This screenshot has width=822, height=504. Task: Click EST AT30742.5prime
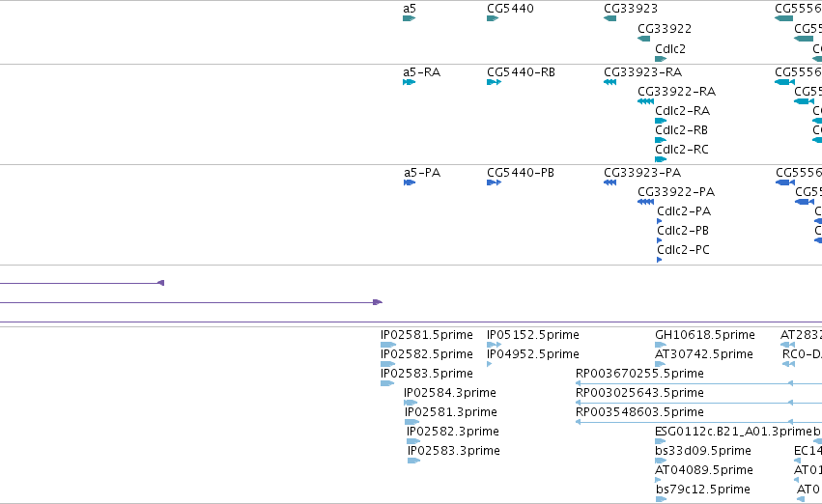pyautogui.click(x=660, y=364)
